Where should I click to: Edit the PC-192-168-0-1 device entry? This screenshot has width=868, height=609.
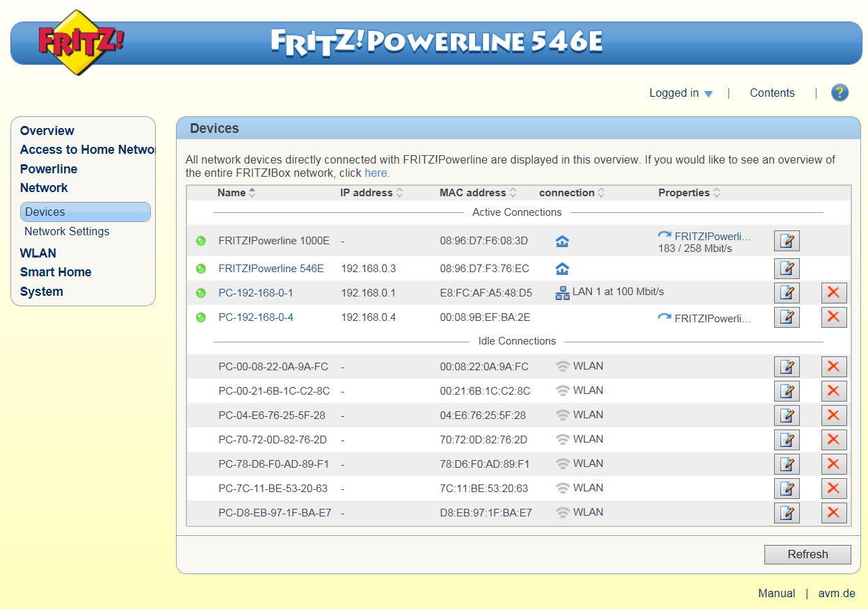[787, 293]
